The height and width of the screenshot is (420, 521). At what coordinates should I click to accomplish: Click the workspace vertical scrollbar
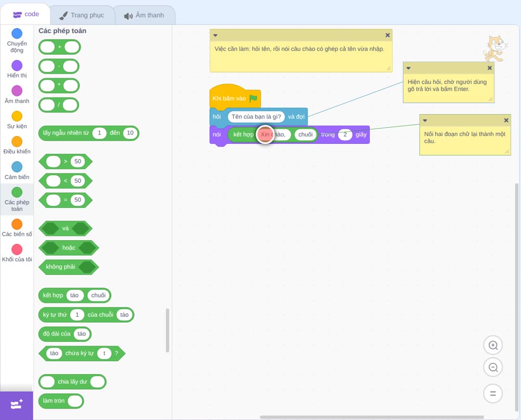coord(517,298)
